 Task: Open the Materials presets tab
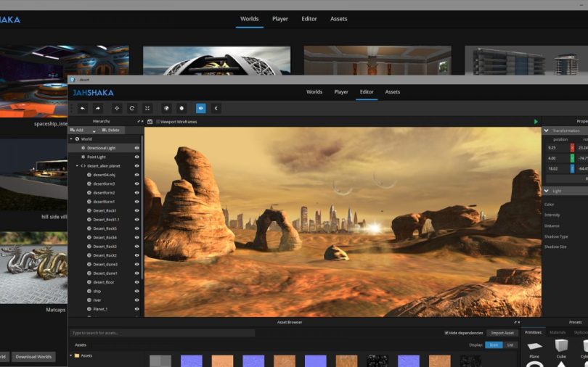pyautogui.click(x=558, y=332)
